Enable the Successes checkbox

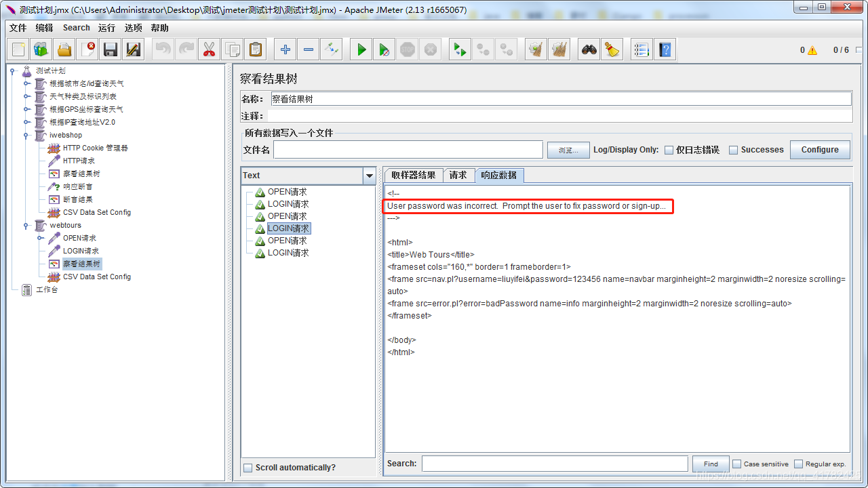tap(733, 150)
